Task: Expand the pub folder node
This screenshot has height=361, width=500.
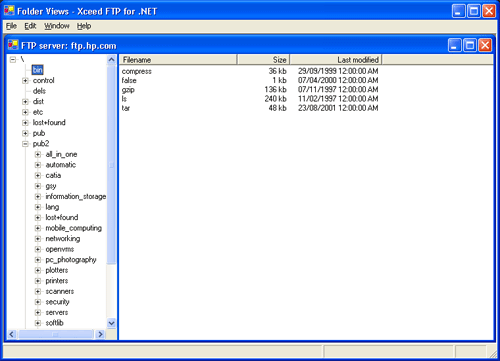Action: coord(25,133)
